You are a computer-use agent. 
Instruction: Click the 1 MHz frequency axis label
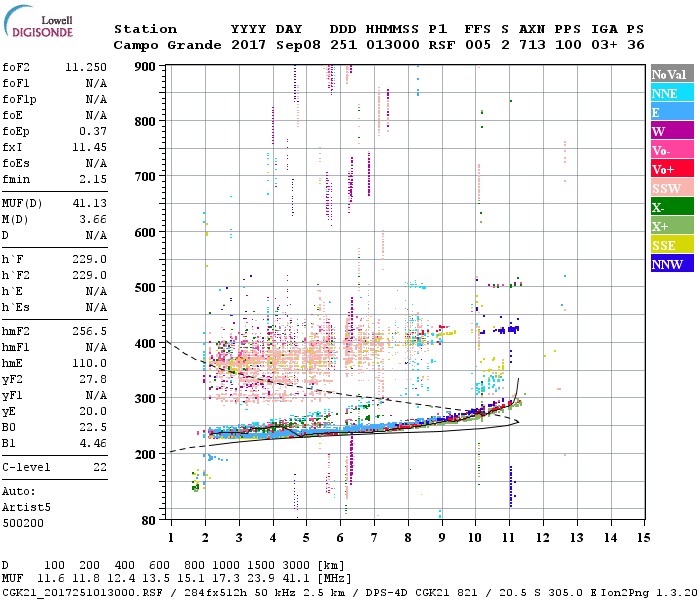pos(171,538)
